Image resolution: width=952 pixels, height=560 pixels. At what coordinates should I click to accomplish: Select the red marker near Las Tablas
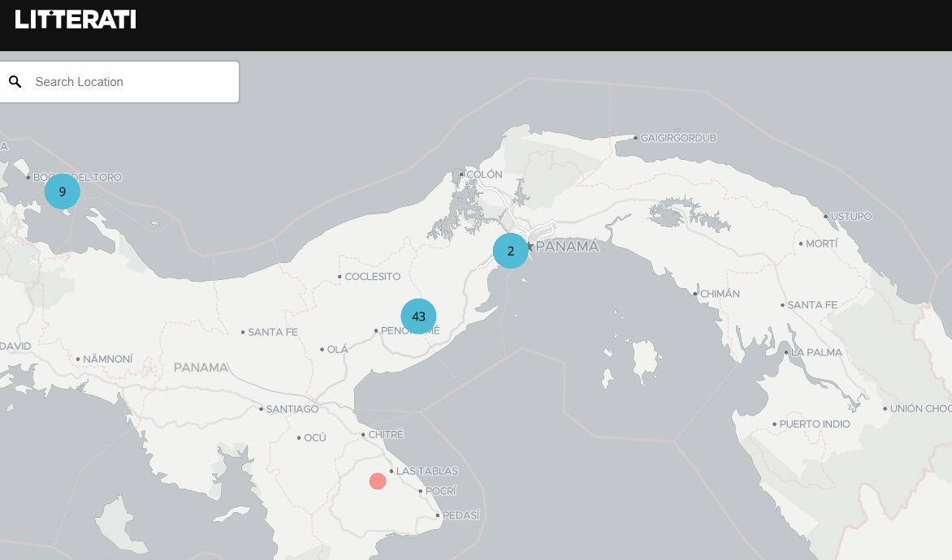pos(377,481)
